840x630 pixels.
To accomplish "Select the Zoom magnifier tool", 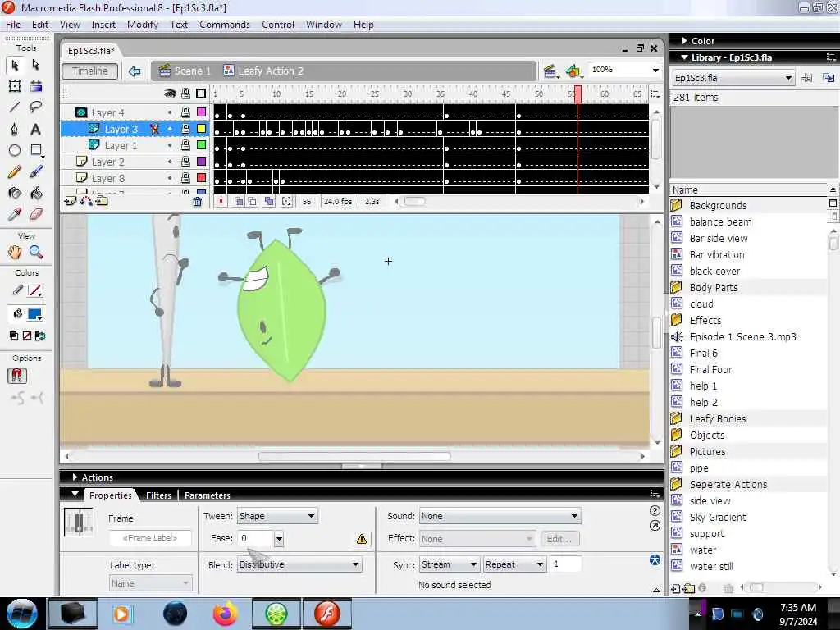I will click(36, 252).
